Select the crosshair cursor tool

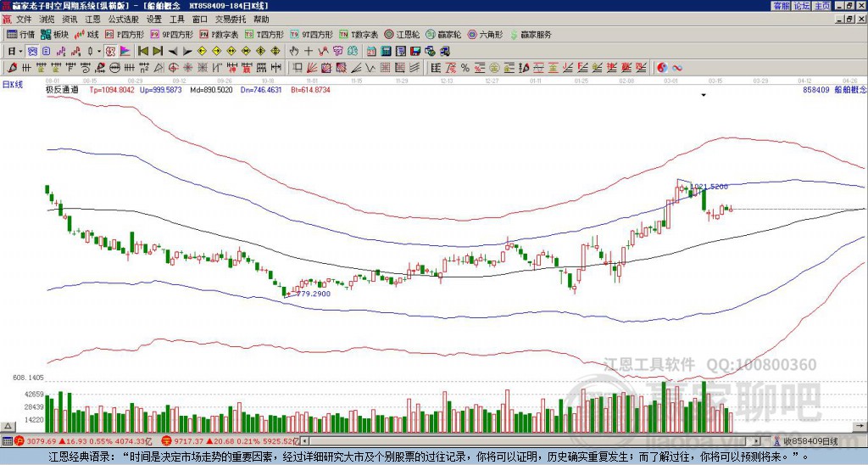pos(309,52)
